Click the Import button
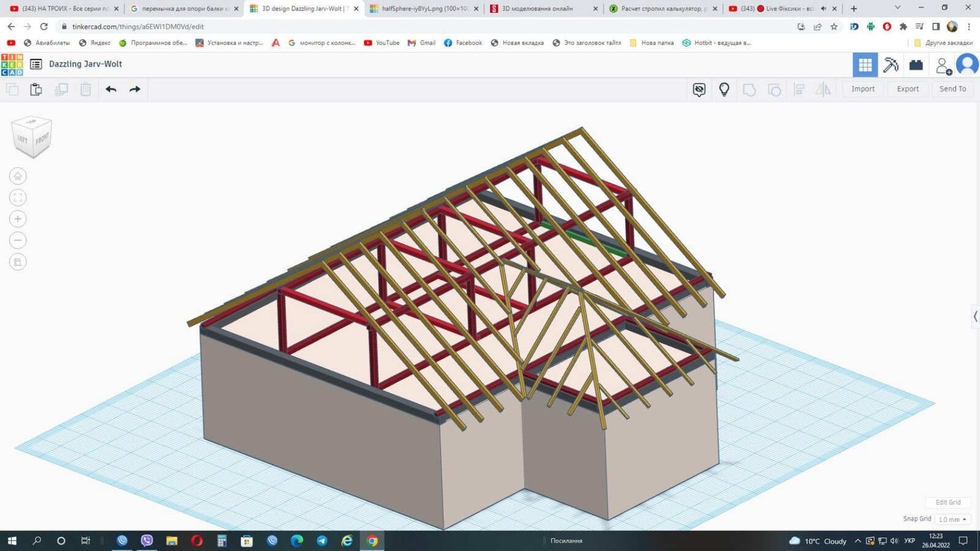 click(863, 89)
